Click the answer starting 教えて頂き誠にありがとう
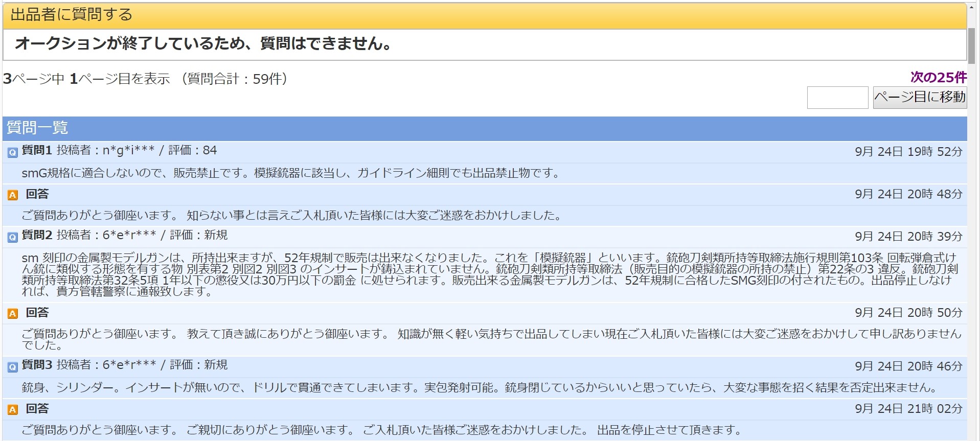Screen dimensions: 980x441 click(492, 339)
